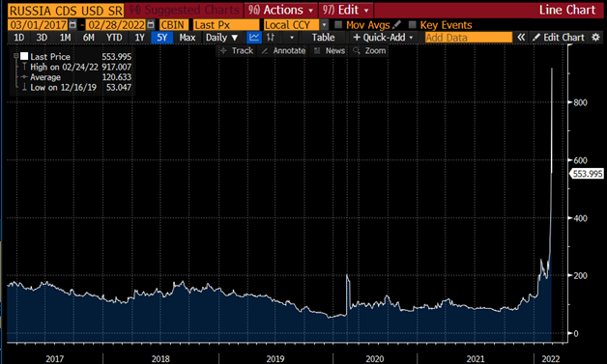Click the CBIN source field
This screenshot has height=364, width=607.
click(x=173, y=25)
